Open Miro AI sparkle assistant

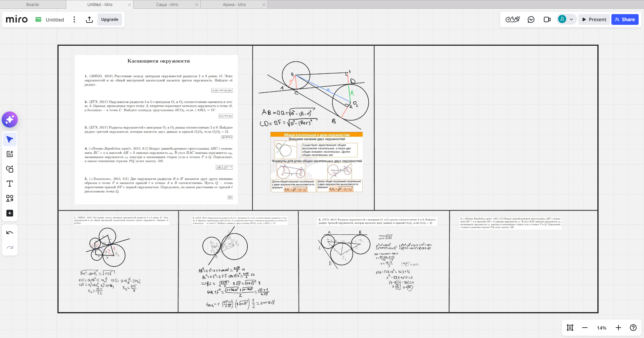(x=10, y=119)
